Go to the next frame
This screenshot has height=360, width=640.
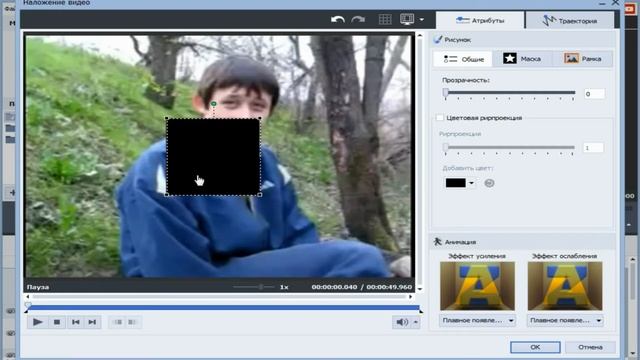(x=93, y=322)
